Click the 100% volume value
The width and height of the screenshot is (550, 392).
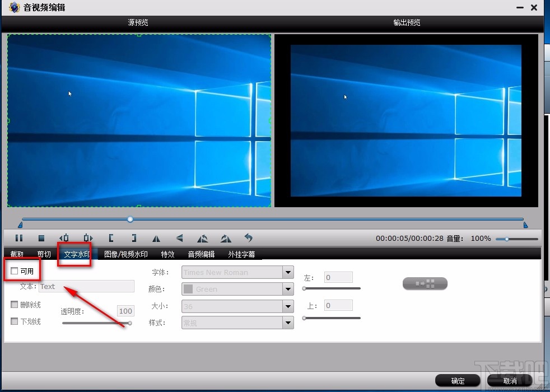[x=481, y=239]
